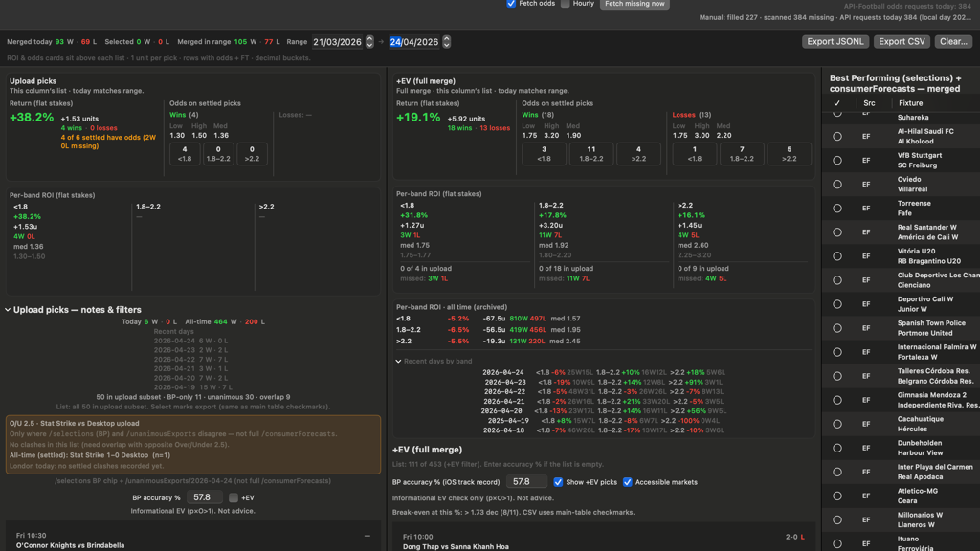Screen dimensions: 980x551
Task: Click the range start date stepper
Action: click(x=369, y=42)
